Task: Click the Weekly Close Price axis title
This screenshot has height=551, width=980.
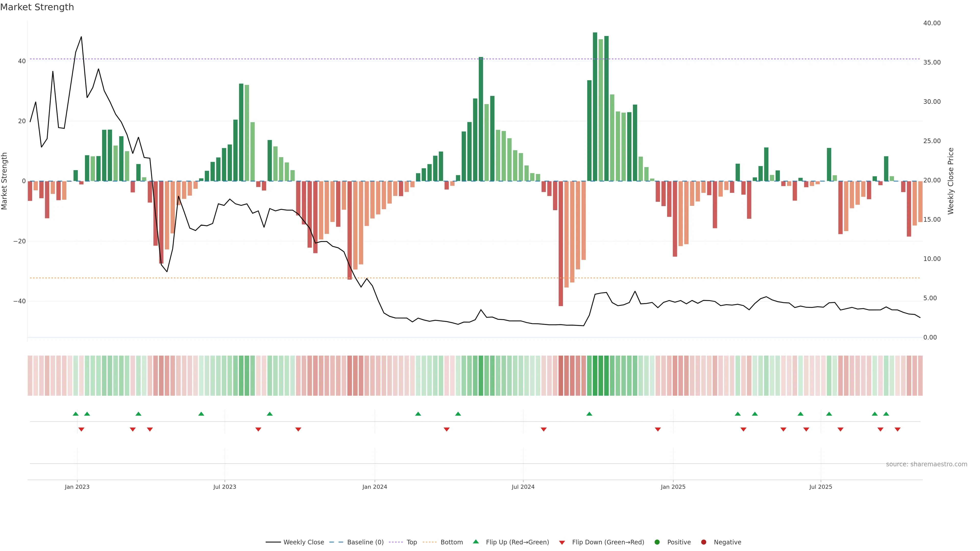Action: [951, 181]
